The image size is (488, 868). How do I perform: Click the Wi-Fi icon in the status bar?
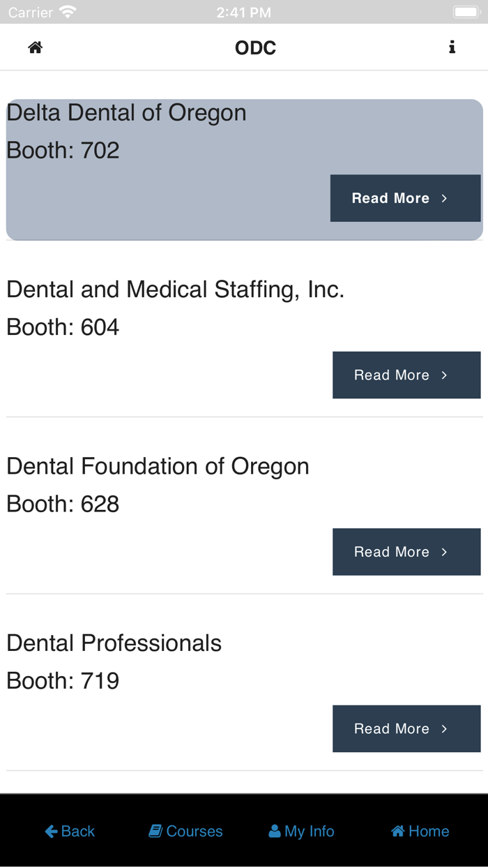66,11
